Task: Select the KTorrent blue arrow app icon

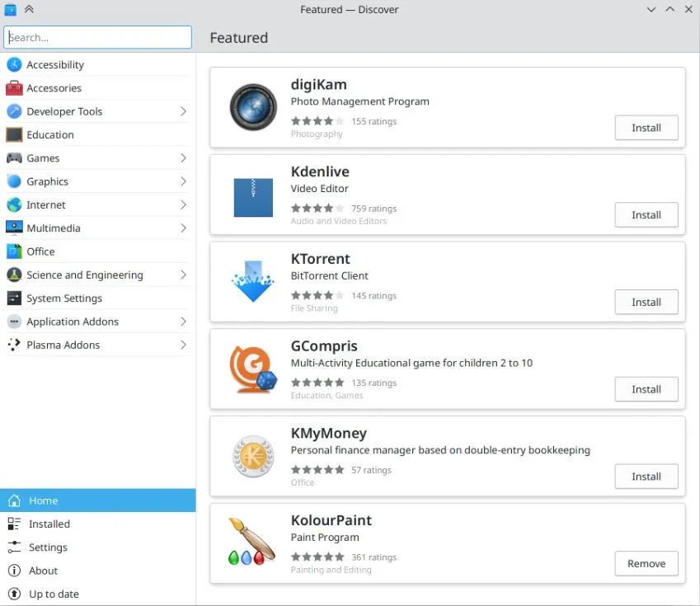Action: 252,282
